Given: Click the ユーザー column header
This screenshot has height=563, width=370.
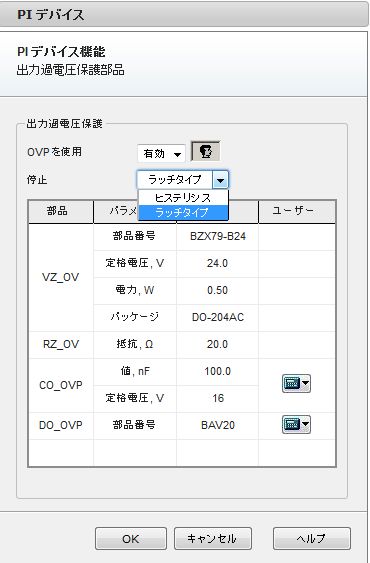Looking at the screenshot, I should (x=297, y=211).
